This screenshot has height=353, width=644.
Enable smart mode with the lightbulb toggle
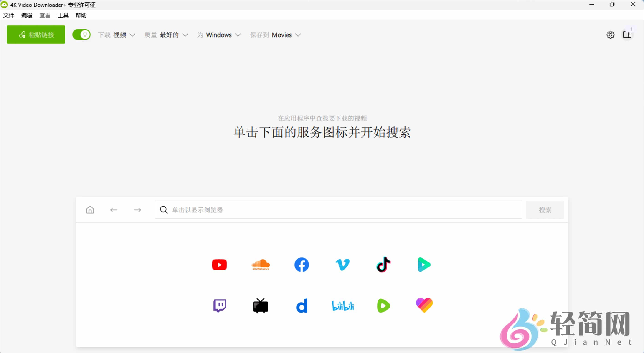click(81, 35)
